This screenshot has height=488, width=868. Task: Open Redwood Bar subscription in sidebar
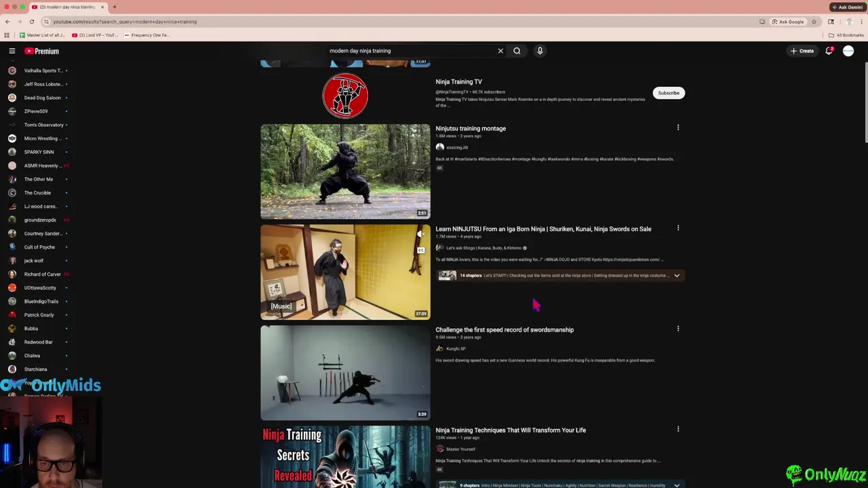click(38, 342)
